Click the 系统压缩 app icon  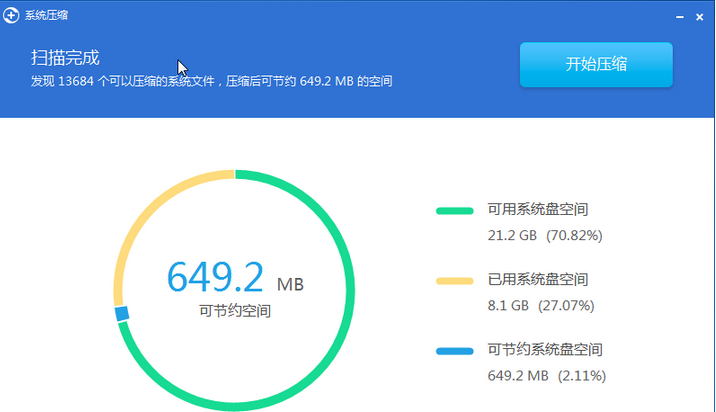pos(11,15)
